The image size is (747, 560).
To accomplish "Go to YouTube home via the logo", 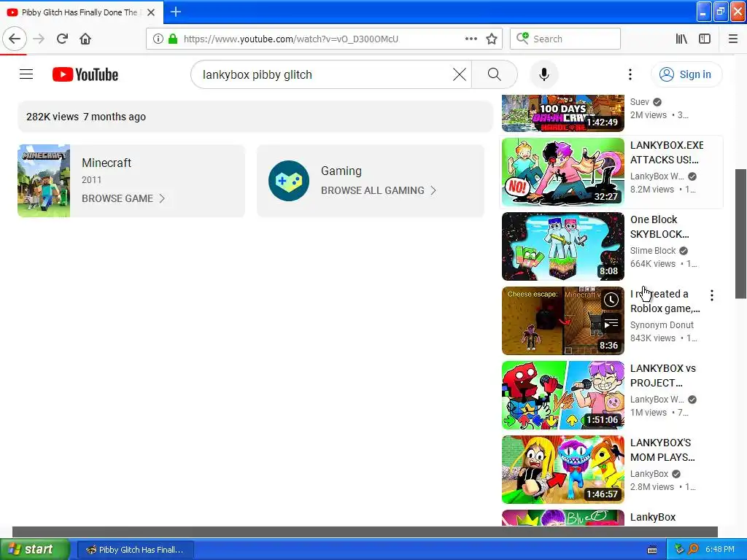I will click(x=85, y=74).
